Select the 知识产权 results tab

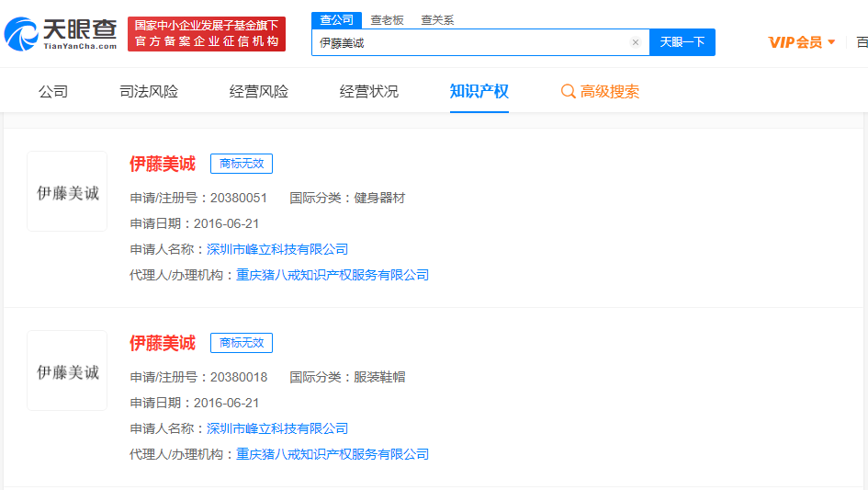pyautogui.click(x=479, y=91)
